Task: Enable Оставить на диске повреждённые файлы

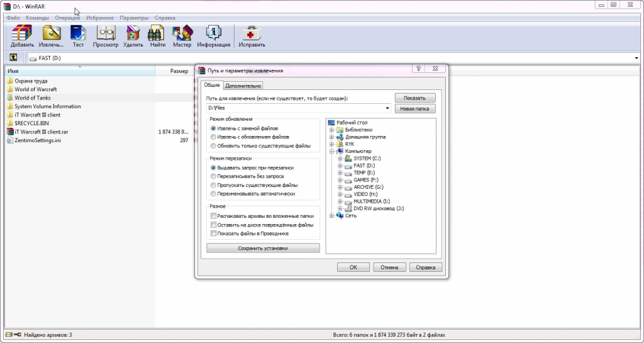Action: pyautogui.click(x=262, y=225)
